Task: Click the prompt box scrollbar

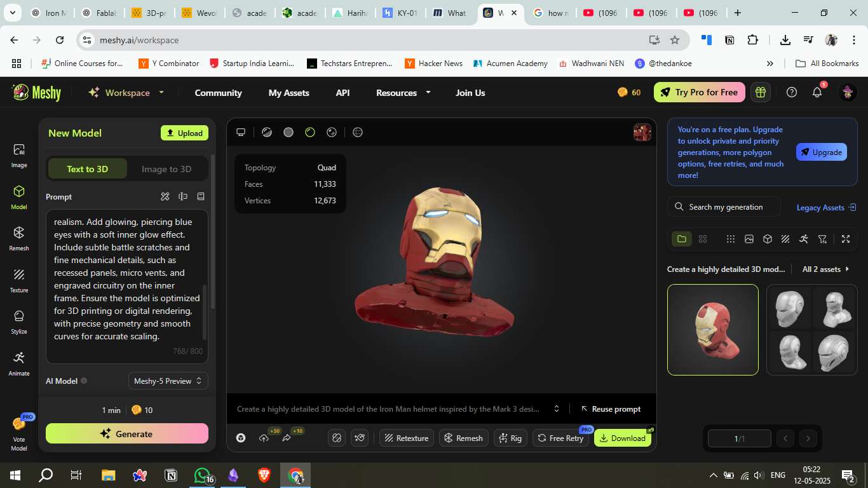Action: coord(205,312)
